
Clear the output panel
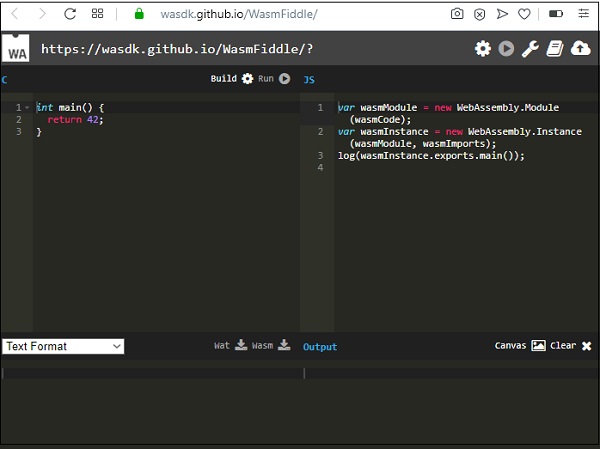(586, 346)
